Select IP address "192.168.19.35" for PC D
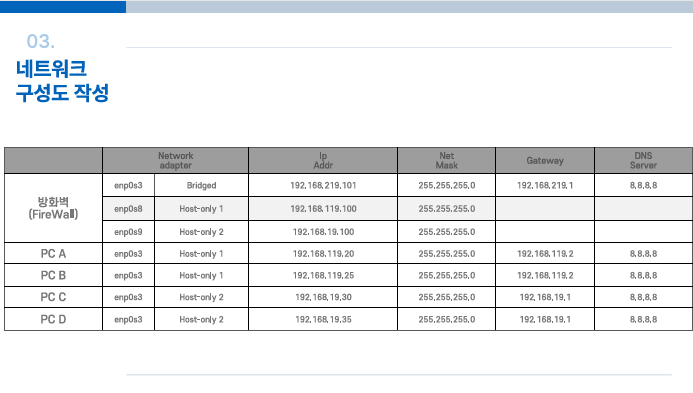693x393 pixels. pyautogui.click(x=323, y=319)
